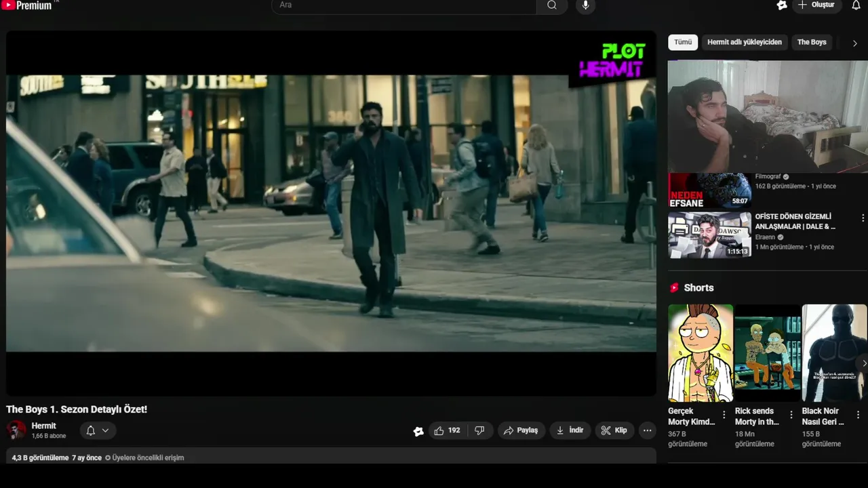The width and height of the screenshot is (868, 488).
Task: Open options for Black Noir short
Action: (858, 414)
